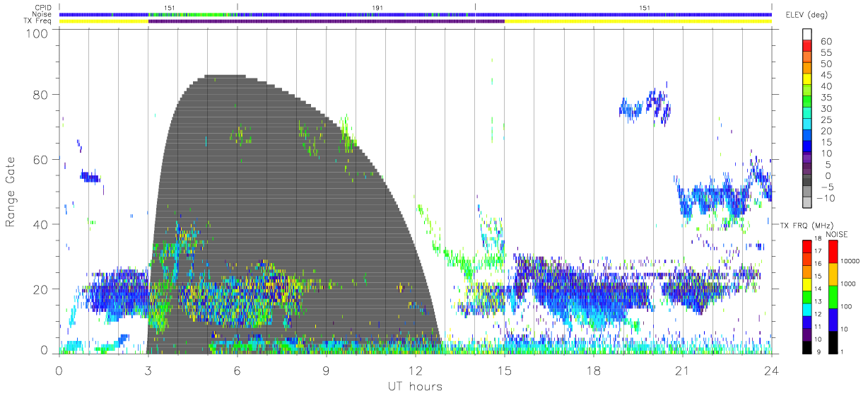Click the '45' elevation colorbar label
This screenshot has height=401, width=868.
pos(827,75)
